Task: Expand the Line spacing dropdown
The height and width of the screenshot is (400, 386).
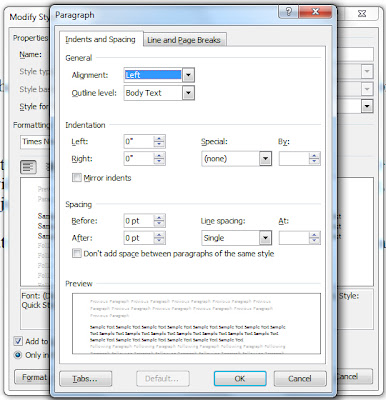Action: click(x=265, y=238)
